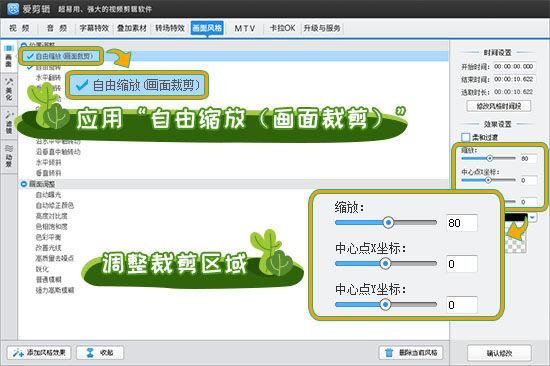Select the 水平翻转 style
550x366 pixels.
coord(48,77)
